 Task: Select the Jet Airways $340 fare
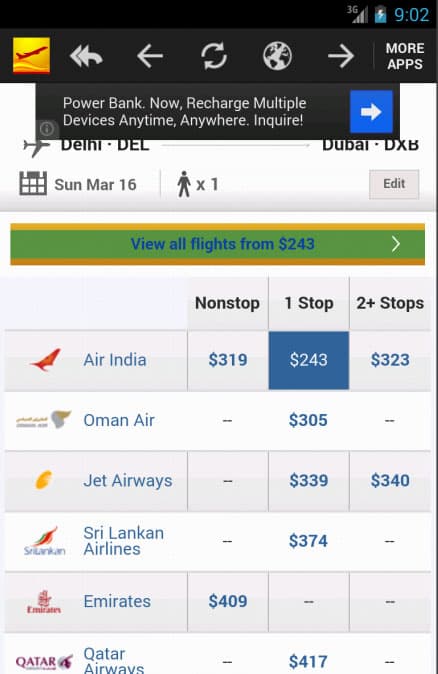coord(390,481)
